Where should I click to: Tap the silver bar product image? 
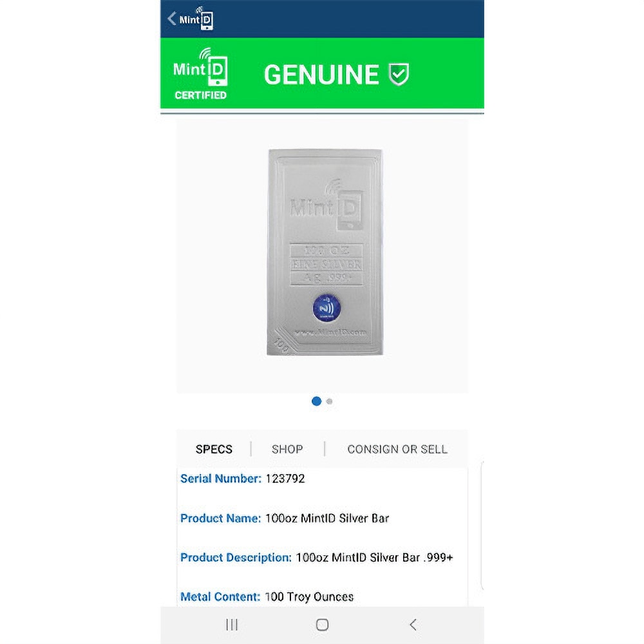click(x=325, y=252)
